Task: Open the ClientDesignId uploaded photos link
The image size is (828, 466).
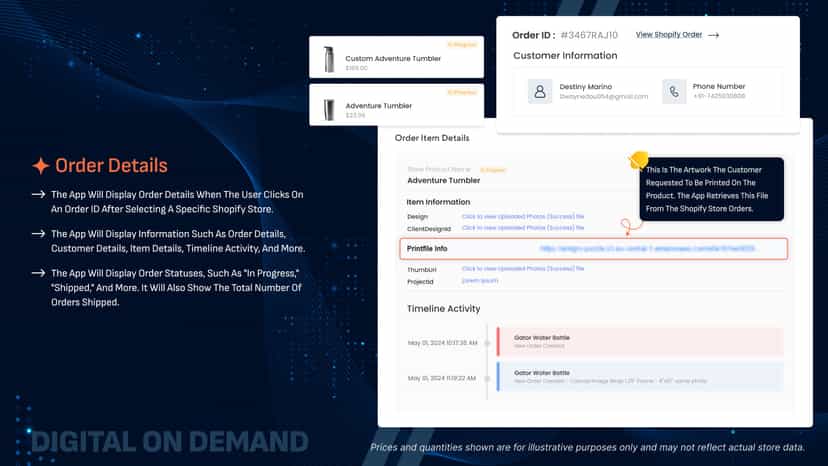Action: click(523, 228)
